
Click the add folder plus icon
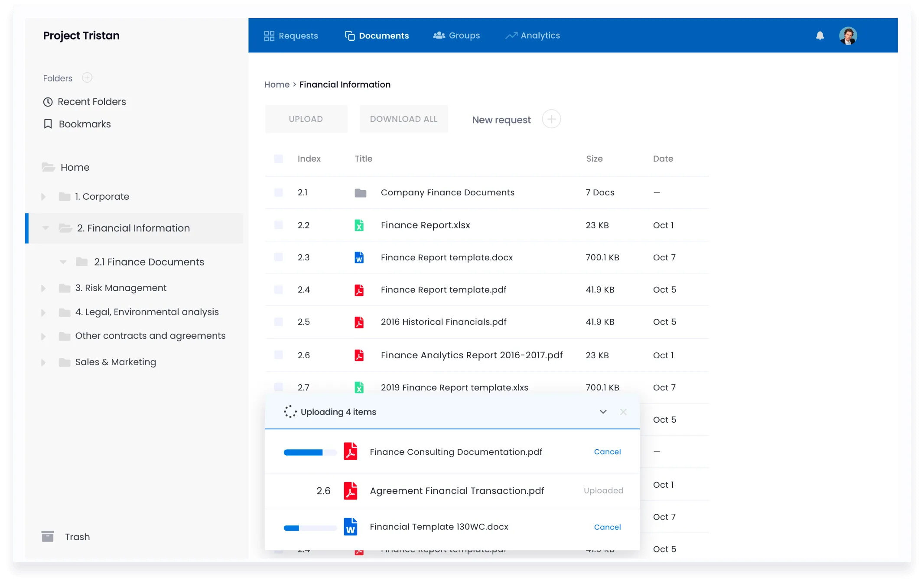tap(87, 78)
